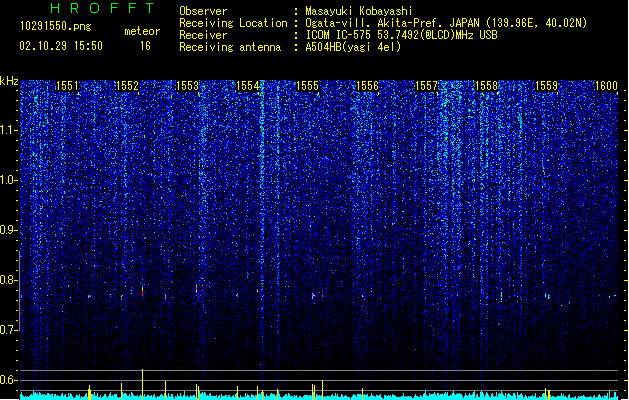Click time marker 1559
This screenshot has width=629, height=400.
click(x=547, y=86)
